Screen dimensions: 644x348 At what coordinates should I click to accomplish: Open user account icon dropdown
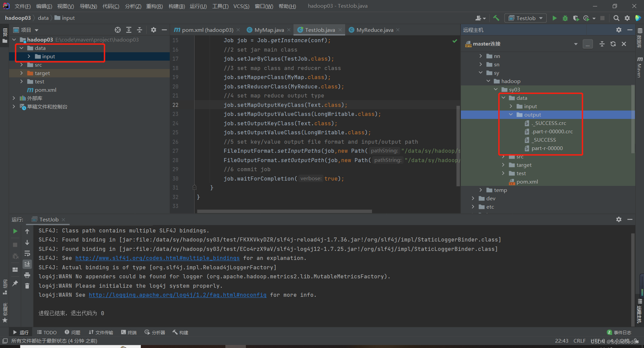click(480, 18)
